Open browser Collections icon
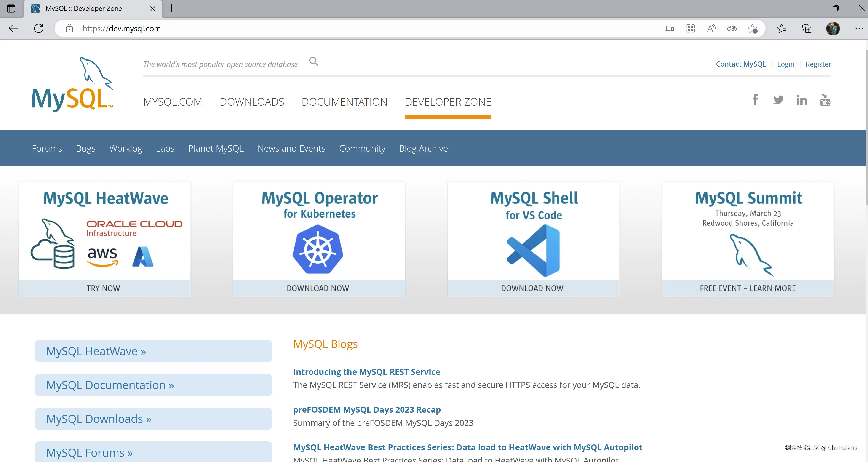Image resolution: width=868 pixels, height=462 pixels. pyautogui.click(x=807, y=29)
